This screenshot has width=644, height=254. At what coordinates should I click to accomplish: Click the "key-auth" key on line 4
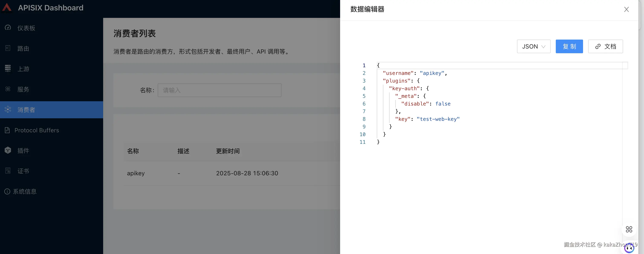tap(404, 88)
